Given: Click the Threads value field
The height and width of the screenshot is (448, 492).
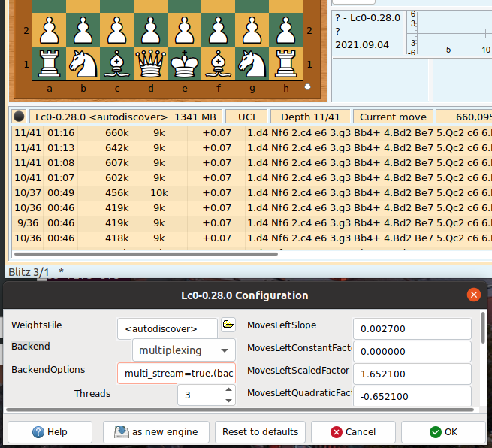Looking at the screenshot, I should click(x=200, y=395).
